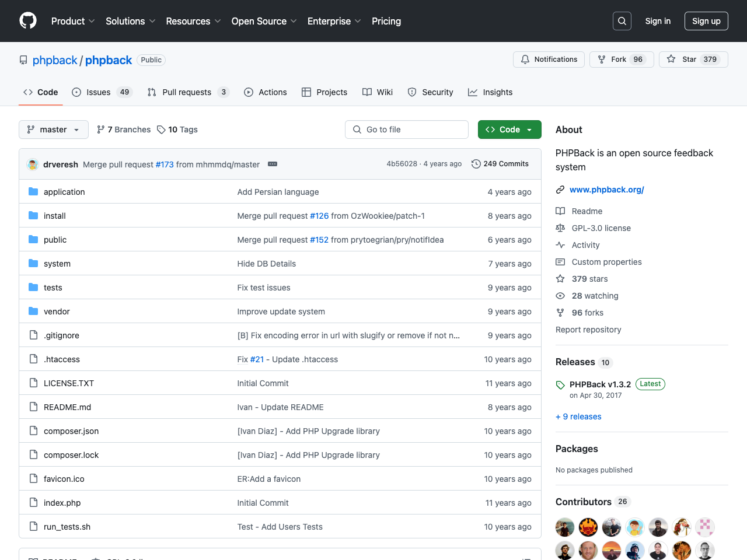Screen dimensions: 747x560
Task: View 249 Commits history
Action: pyautogui.click(x=500, y=164)
